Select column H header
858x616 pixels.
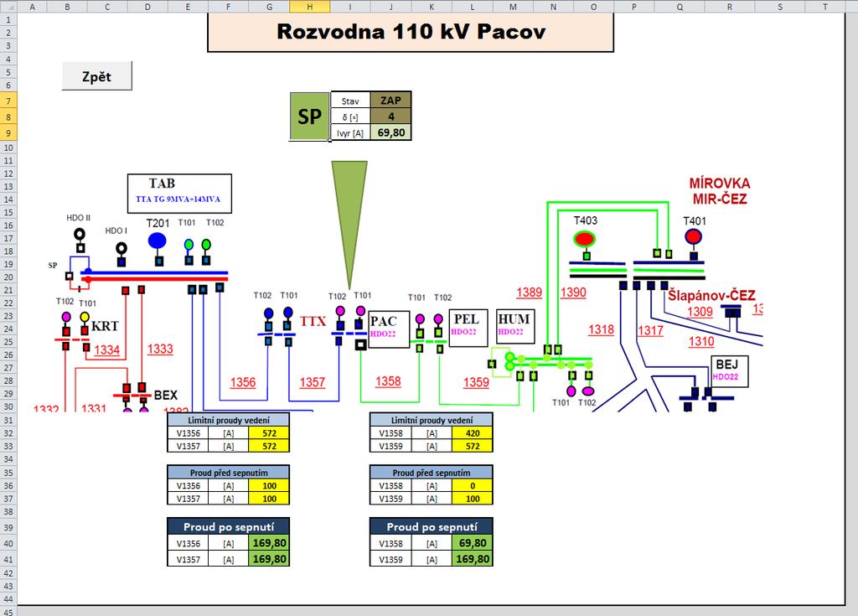pyautogui.click(x=310, y=7)
